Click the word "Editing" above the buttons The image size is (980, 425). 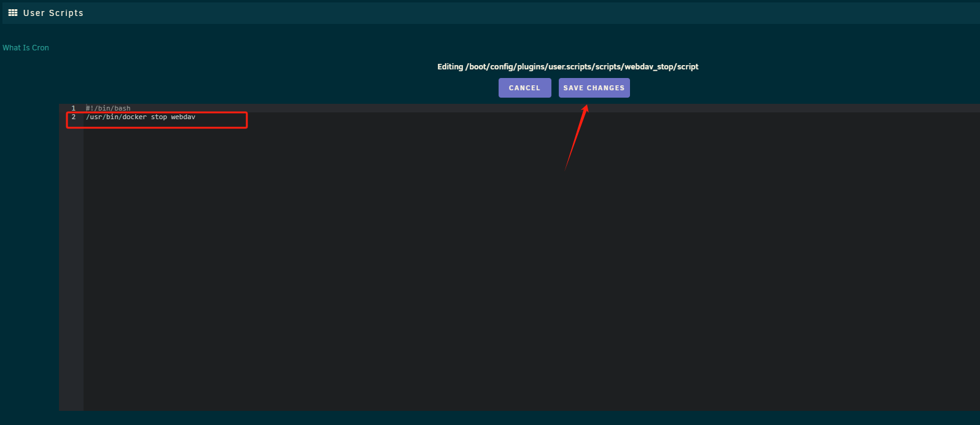click(x=450, y=66)
